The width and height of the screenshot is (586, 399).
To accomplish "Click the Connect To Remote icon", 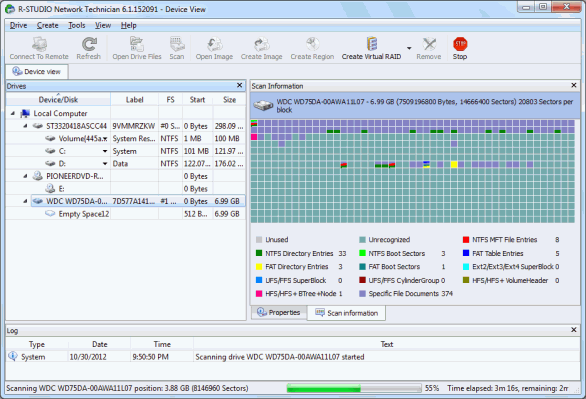I will (x=39, y=44).
